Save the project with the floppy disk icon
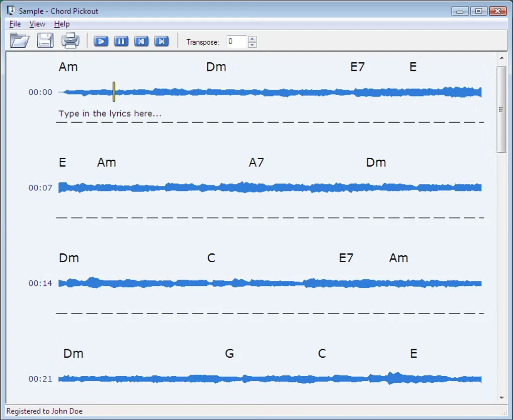513x420 pixels. [45, 41]
